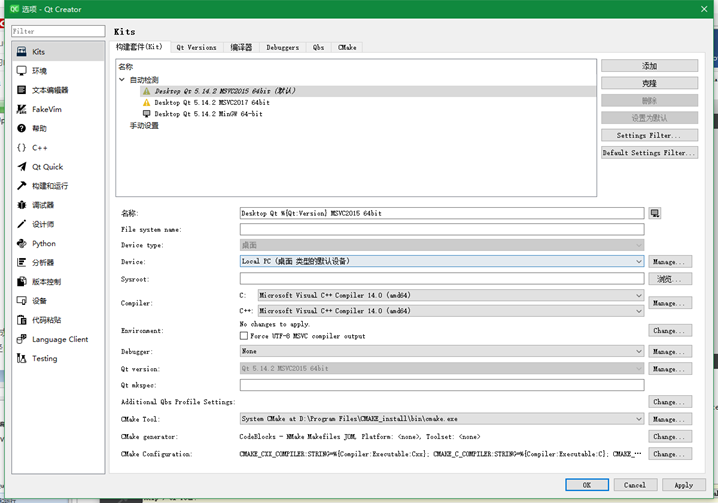The width and height of the screenshot is (718, 503).
Task: Click Change... for Environment
Action: coord(670,330)
